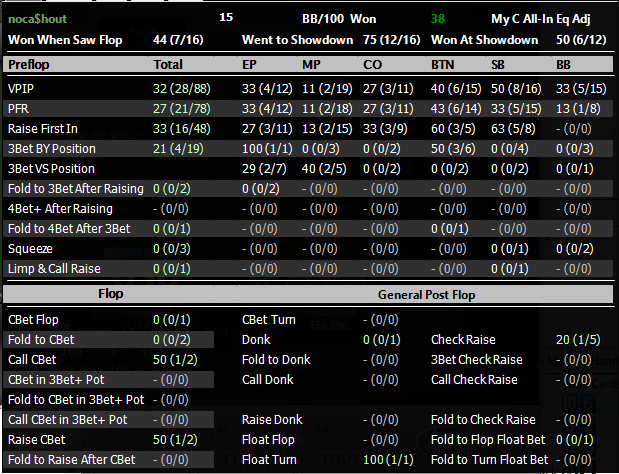This screenshot has width=619, height=474.
Task: Click the EP column header
Action: tap(250, 64)
